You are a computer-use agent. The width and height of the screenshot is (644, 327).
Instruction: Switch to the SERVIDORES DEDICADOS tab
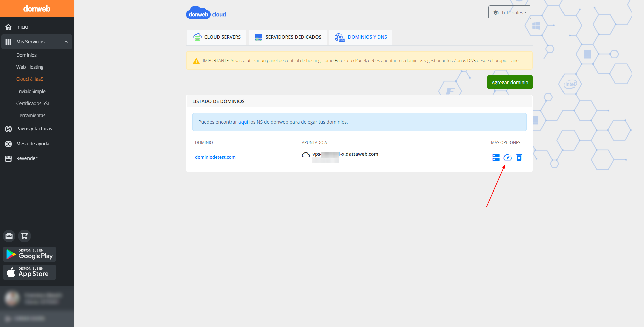click(x=288, y=37)
